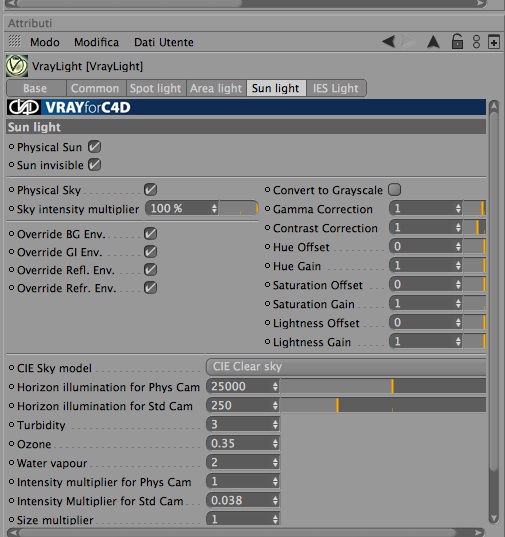Click Horizon illumination Std Cam slider
505x537 pixels.
[x=383, y=405]
